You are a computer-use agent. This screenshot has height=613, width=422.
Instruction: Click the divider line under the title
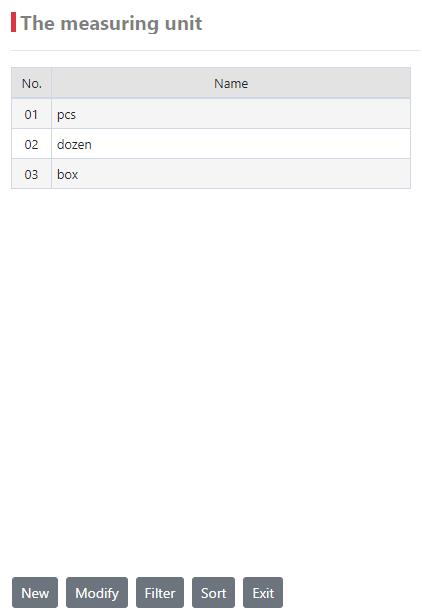point(215,50)
